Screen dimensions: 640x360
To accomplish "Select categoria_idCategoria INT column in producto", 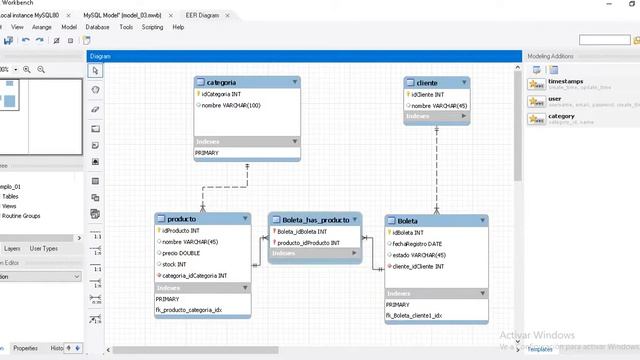I will [x=194, y=276].
